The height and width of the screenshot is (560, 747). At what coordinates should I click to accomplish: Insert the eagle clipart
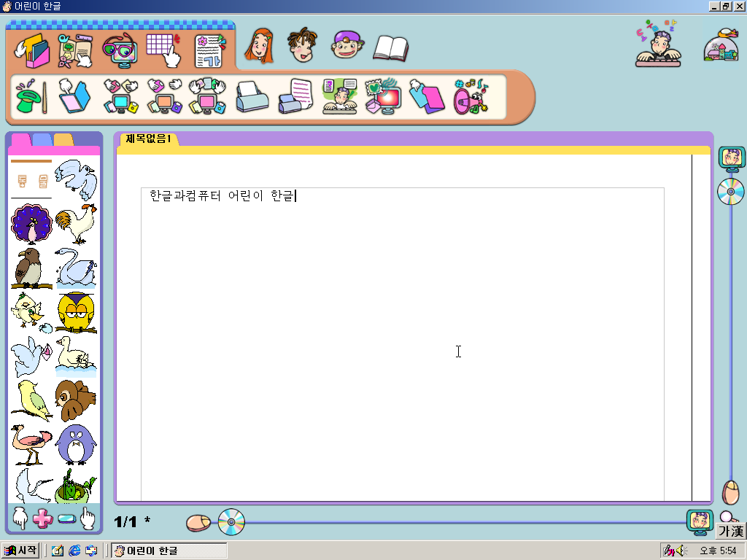31,268
